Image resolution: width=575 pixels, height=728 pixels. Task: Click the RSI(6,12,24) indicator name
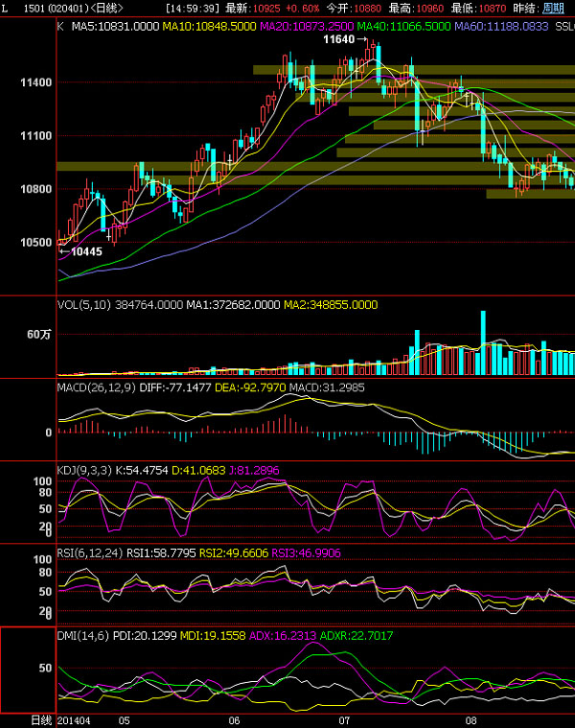90,553
